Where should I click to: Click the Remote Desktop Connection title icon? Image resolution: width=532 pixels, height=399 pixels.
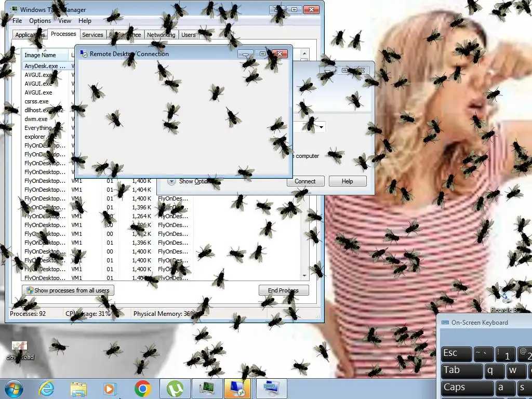pos(84,54)
